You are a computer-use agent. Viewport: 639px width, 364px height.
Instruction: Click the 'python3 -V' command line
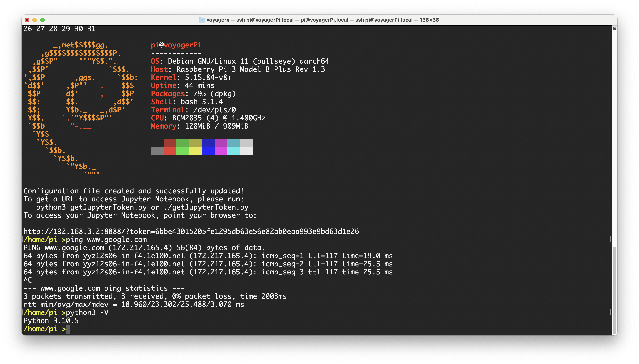pyautogui.click(x=87, y=312)
